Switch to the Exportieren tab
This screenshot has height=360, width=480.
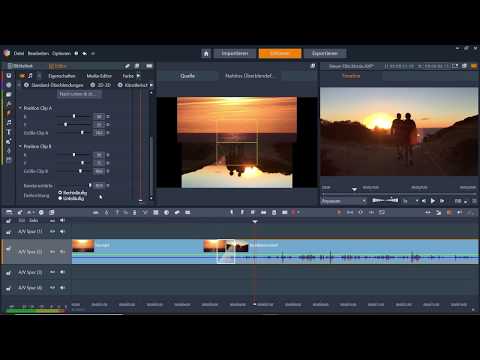(325, 53)
